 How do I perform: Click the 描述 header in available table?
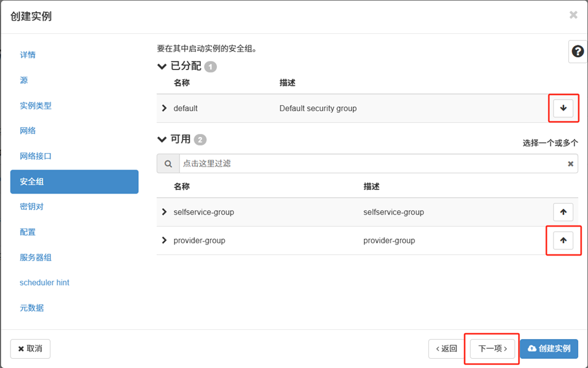pyautogui.click(x=371, y=186)
